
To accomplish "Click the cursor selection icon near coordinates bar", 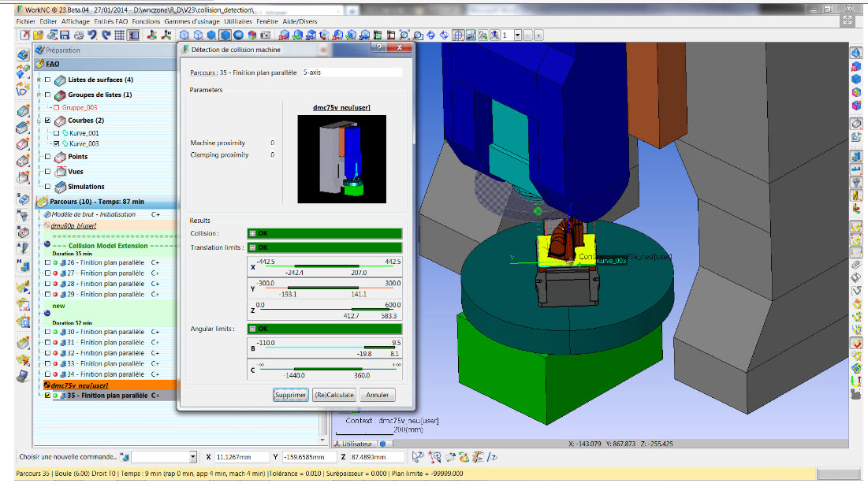I will tap(418, 456).
